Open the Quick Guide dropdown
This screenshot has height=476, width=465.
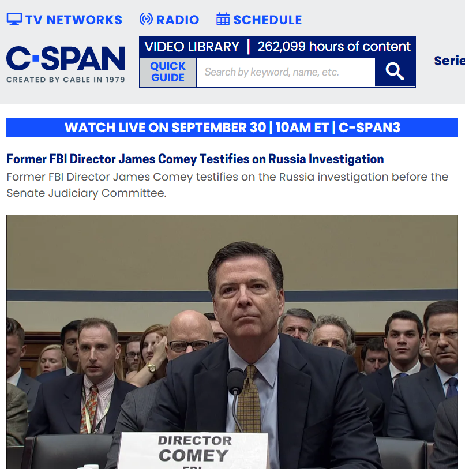pyautogui.click(x=168, y=72)
